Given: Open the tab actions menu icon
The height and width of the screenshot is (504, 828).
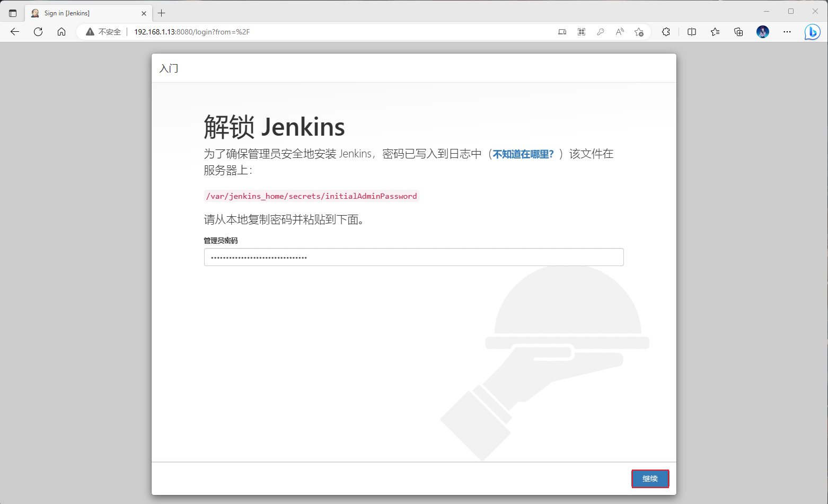Looking at the screenshot, I should (x=13, y=13).
